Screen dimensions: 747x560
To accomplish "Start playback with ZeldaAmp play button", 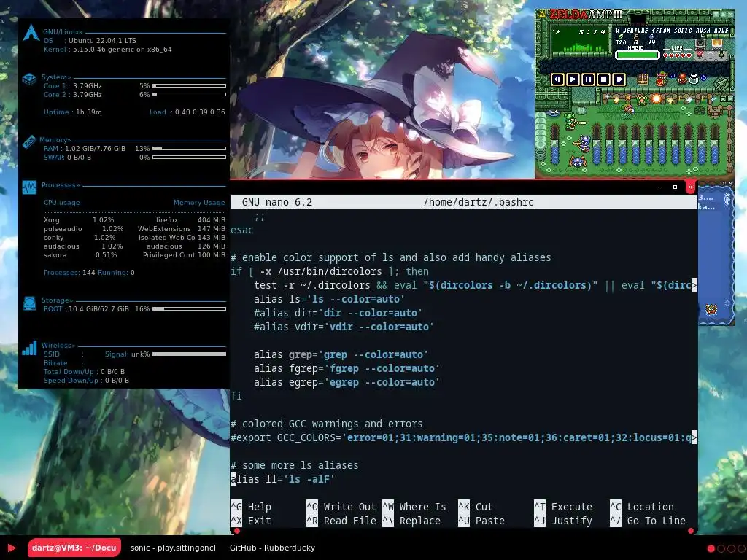I will tap(573, 79).
